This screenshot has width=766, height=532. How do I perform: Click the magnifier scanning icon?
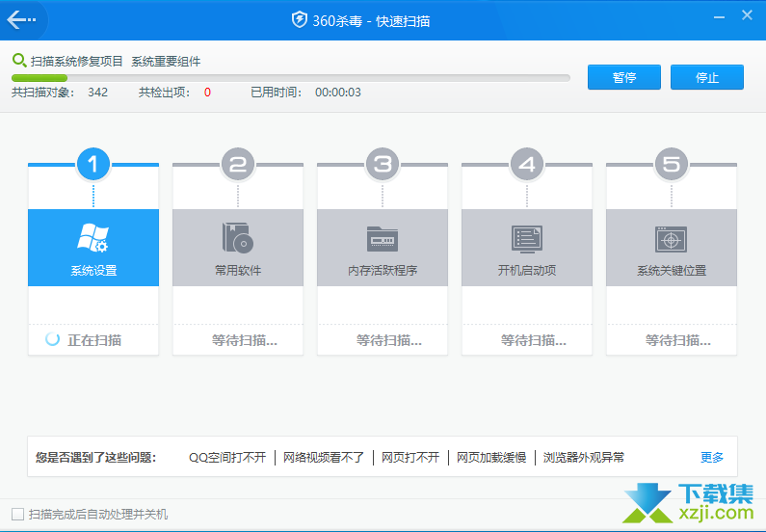pyautogui.click(x=19, y=61)
